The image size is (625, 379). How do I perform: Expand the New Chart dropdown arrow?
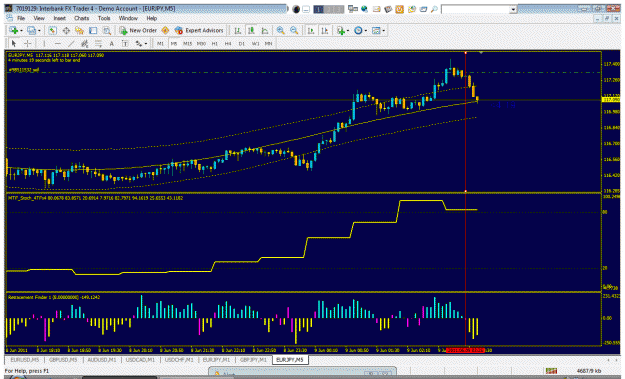21,31
